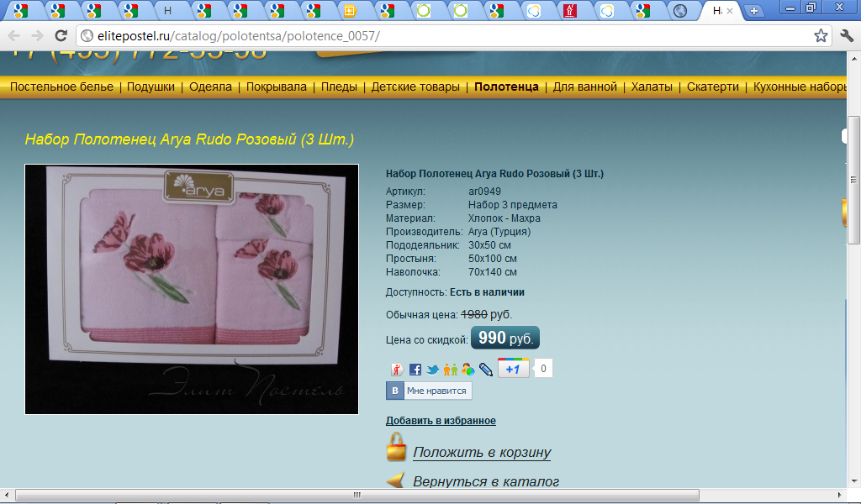Image resolution: width=861 pixels, height=504 pixels.
Task: Open the Chrome wrench menu
Action: 847,35
